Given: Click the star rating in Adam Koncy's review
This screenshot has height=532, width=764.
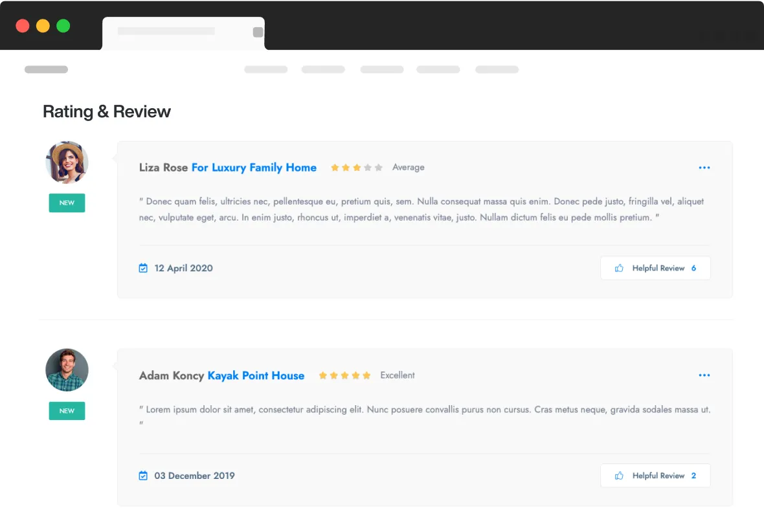Looking at the screenshot, I should pyautogui.click(x=345, y=375).
